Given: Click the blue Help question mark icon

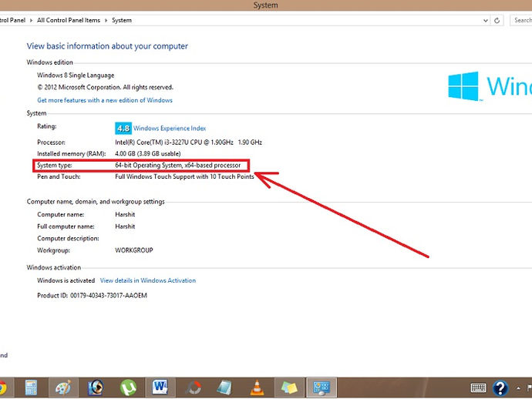Looking at the screenshot, I should pyautogui.click(x=500, y=387).
